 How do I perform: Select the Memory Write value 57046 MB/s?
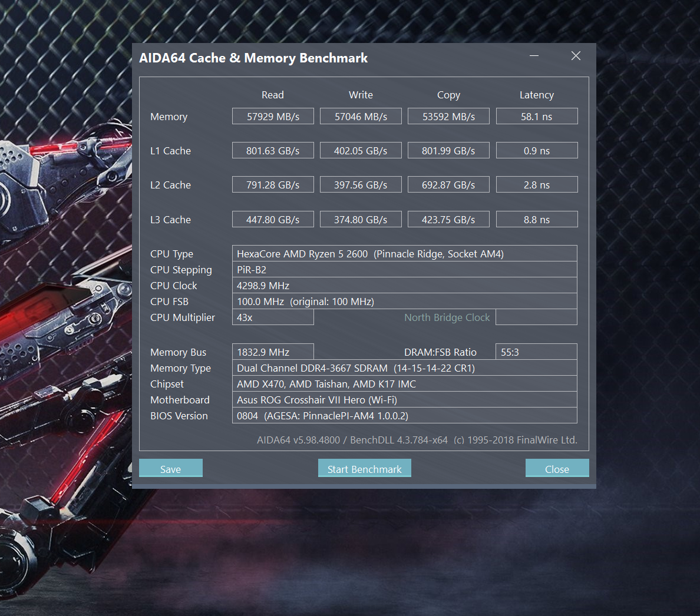361,117
